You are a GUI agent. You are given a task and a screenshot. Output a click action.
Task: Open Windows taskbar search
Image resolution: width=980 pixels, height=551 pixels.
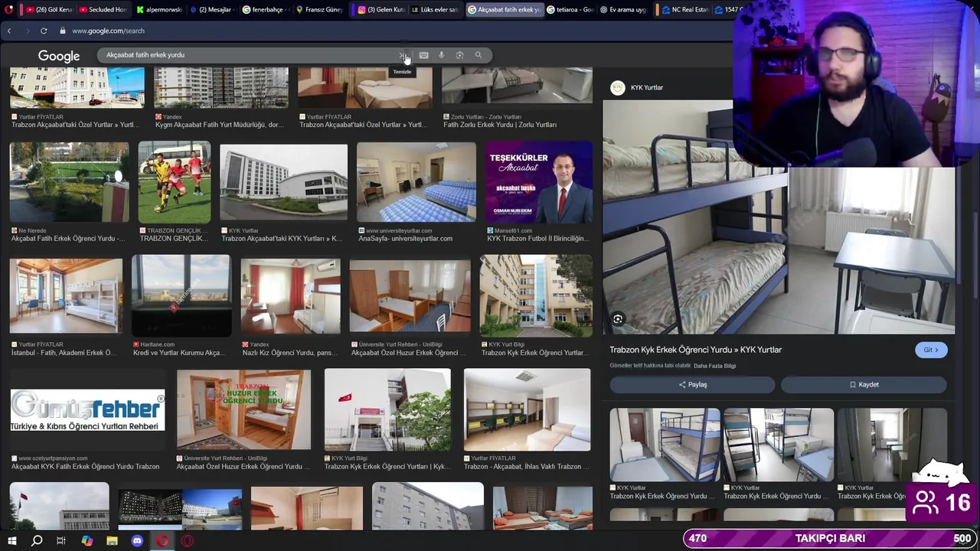point(37,540)
